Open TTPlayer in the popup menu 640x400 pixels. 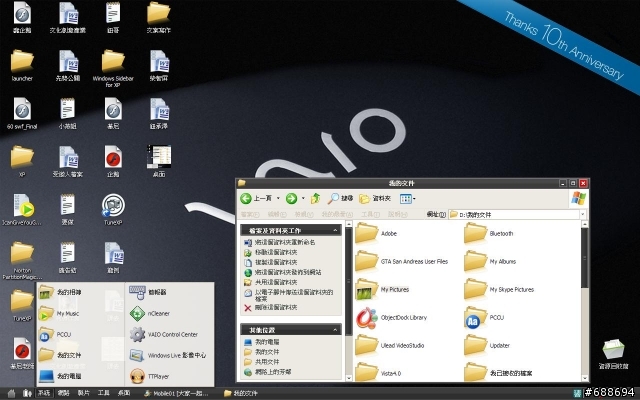(x=159, y=376)
